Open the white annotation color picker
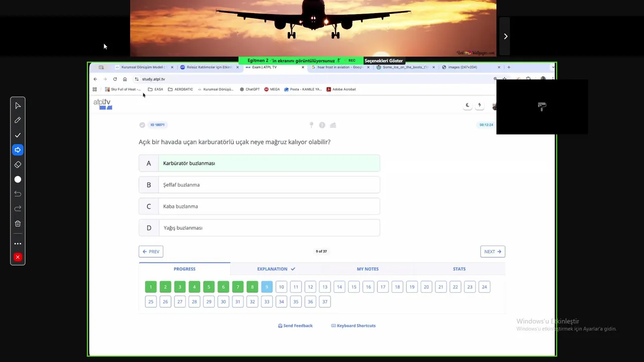 point(18,179)
